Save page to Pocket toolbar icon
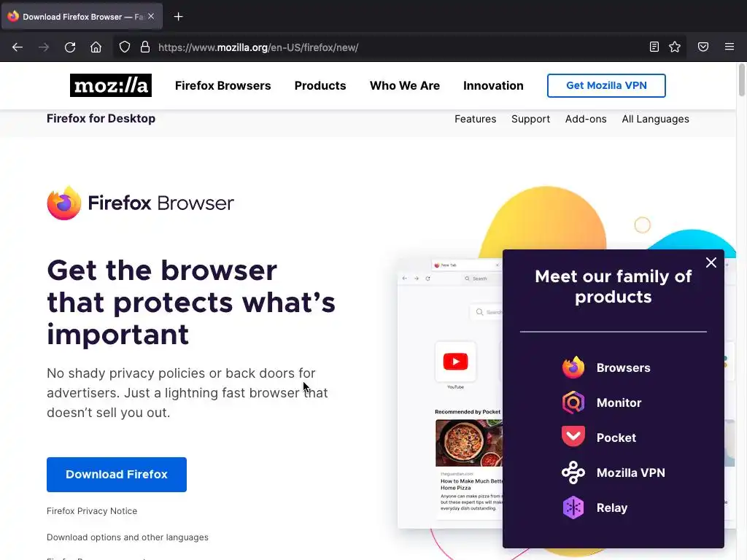This screenshot has height=560, width=747. (x=703, y=47)
